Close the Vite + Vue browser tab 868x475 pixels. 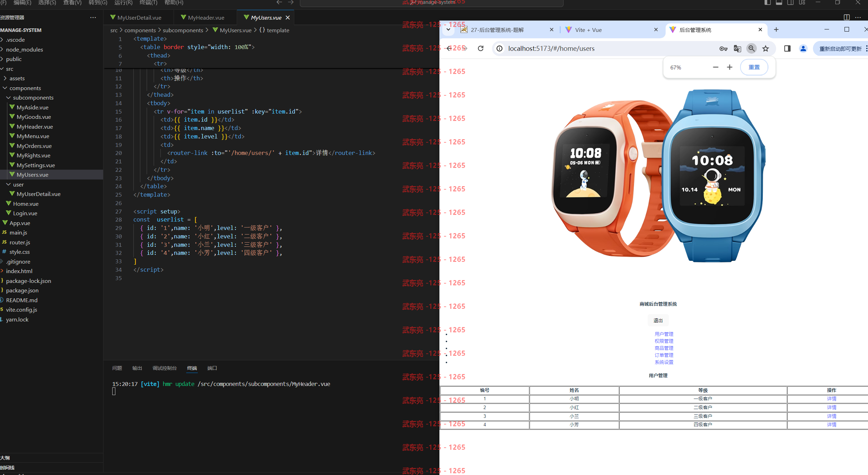656,30
